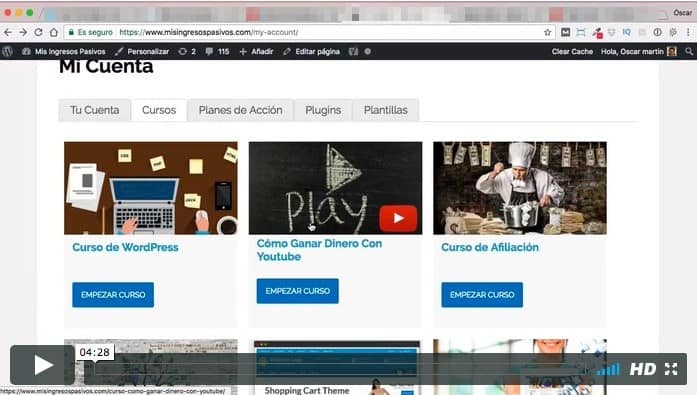The width and height of the screenshot is (697, 395).
Task: Open the search magnifier in WordPress admin bar
Action: click(689, 52)
